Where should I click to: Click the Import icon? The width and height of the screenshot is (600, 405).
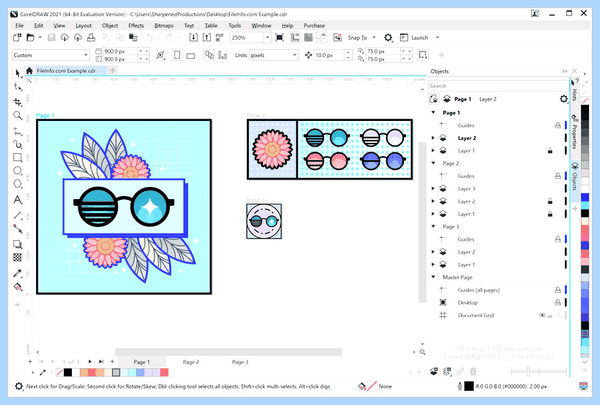(194, 38)
